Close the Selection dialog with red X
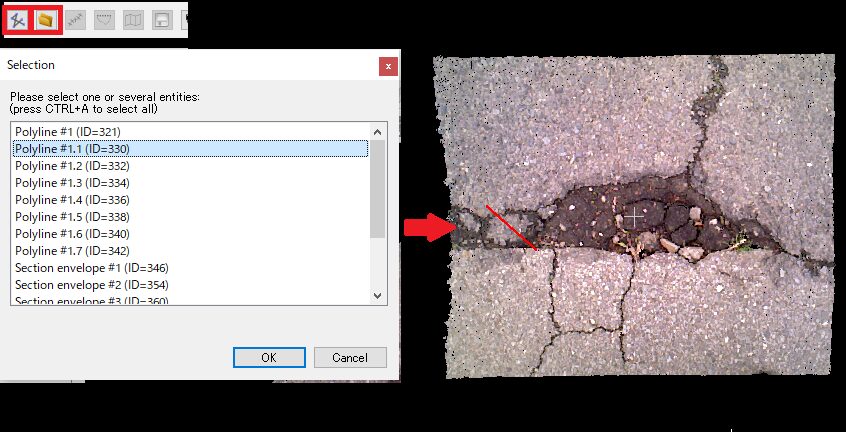This screenshot has height=432, width=846. [x=388, y=66]
